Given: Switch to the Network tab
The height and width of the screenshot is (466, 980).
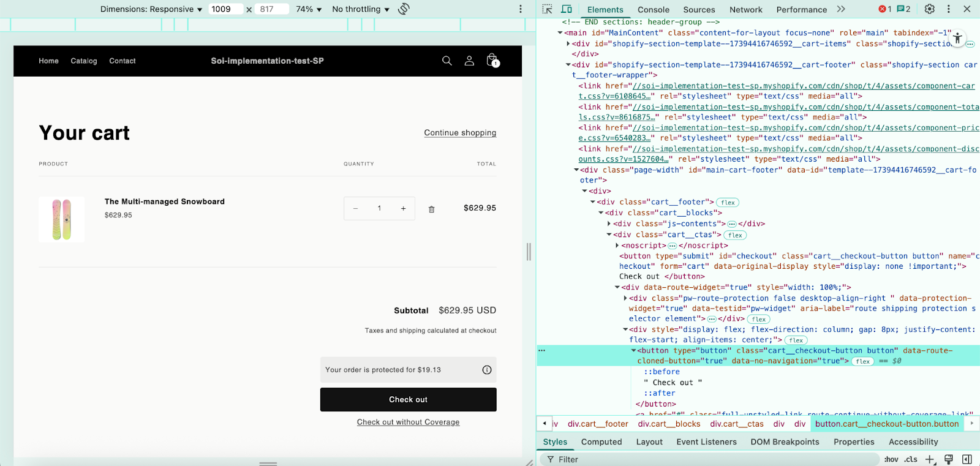Looking at the screenshot, I should tap(745, 10).
